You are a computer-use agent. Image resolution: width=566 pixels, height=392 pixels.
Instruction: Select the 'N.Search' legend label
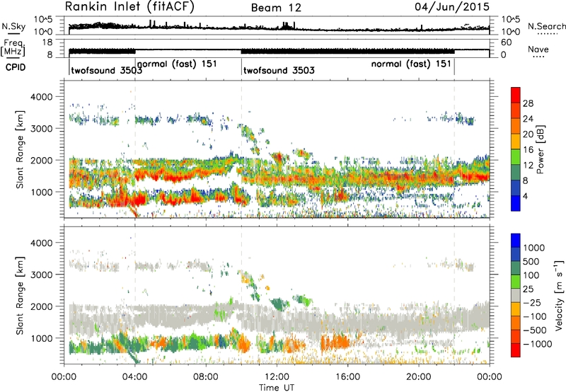coord(546,26)
